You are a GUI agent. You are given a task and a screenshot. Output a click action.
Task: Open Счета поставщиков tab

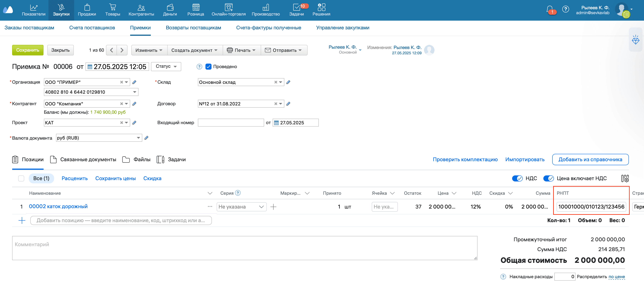92,28
